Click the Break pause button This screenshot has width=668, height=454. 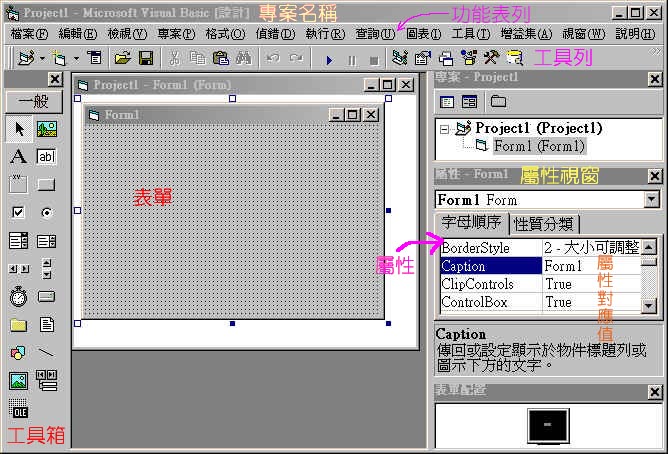pyautogui.click(x=352, y=61)
